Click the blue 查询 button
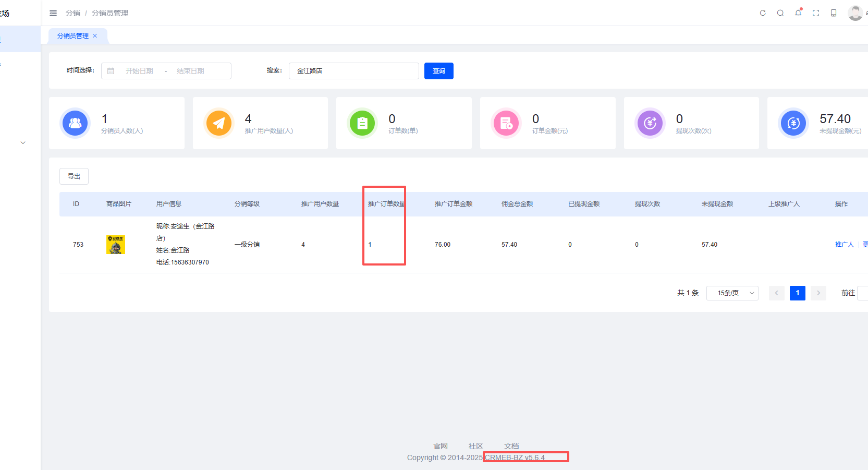Viewport: 868px width, 470px height. pyautogui.click(x=438, y=71)
